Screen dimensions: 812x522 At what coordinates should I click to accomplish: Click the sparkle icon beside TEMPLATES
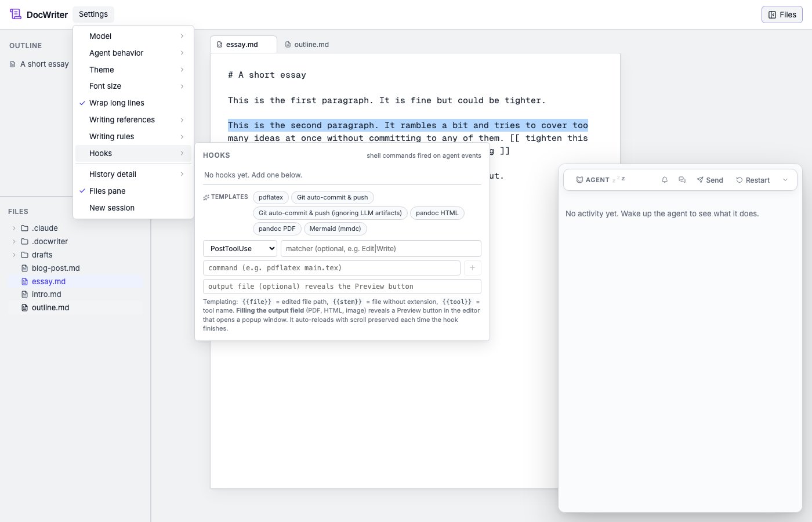(206, 197)
